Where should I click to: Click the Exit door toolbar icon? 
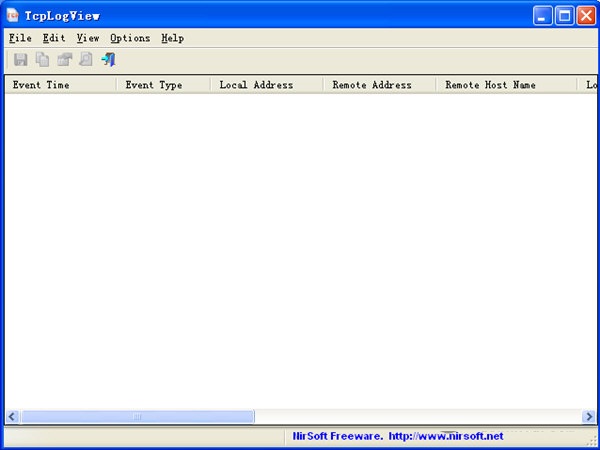[108, 60]
